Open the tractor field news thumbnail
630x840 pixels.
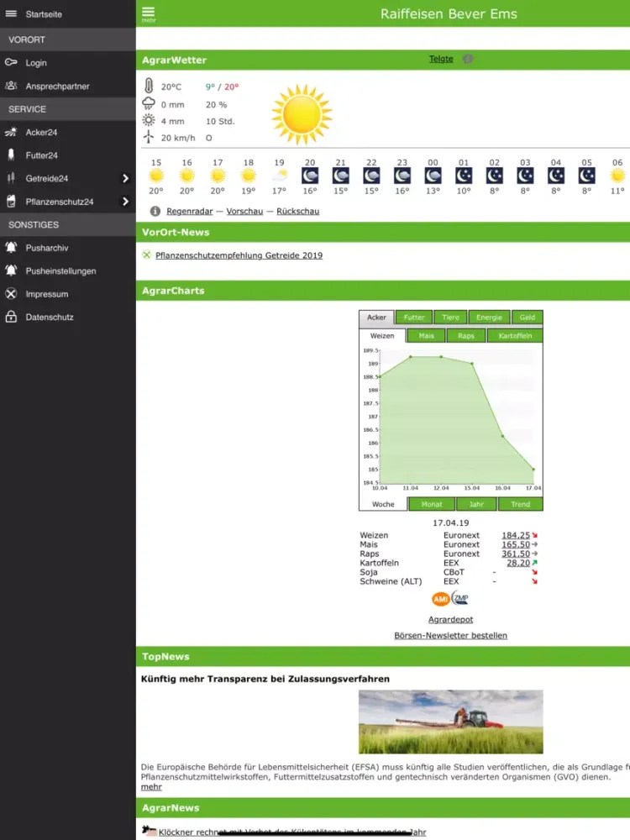click(450, 722)
